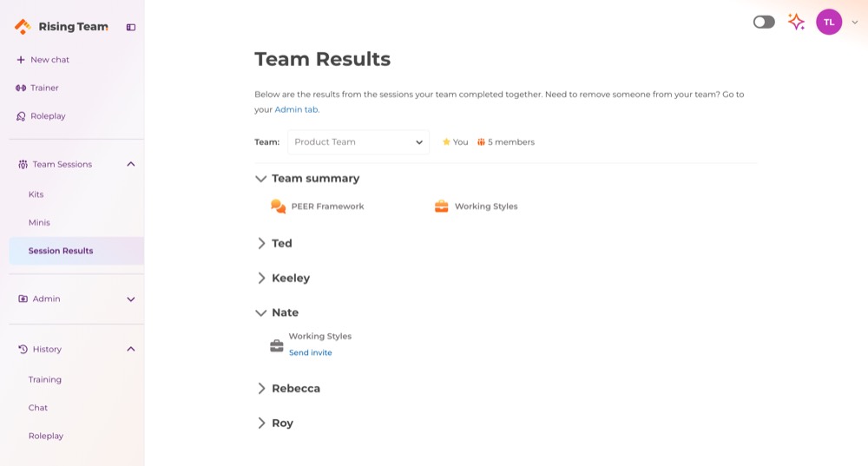Click the Roleplay head icon in sidebar

pyautogui.click(x=21, y=116)
